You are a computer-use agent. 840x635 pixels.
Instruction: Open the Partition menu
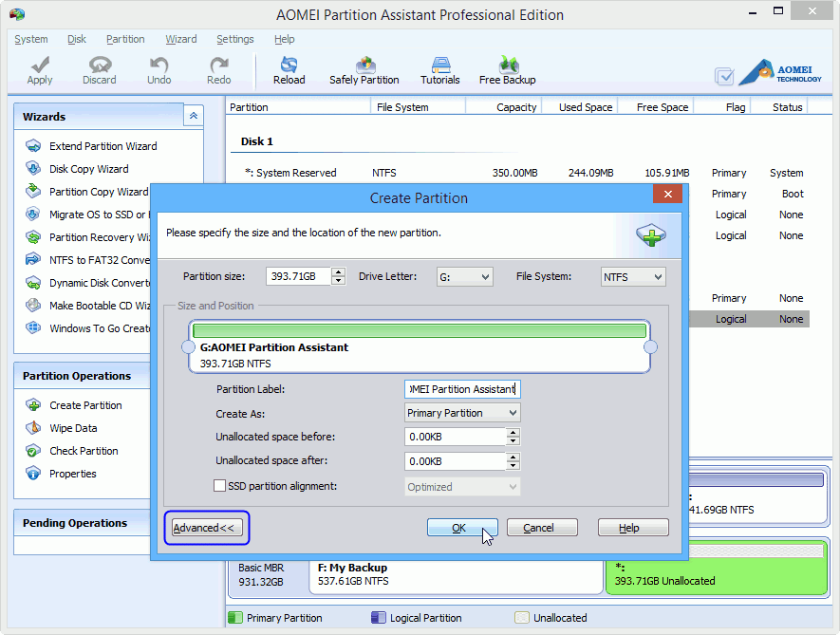click(125, 39)
